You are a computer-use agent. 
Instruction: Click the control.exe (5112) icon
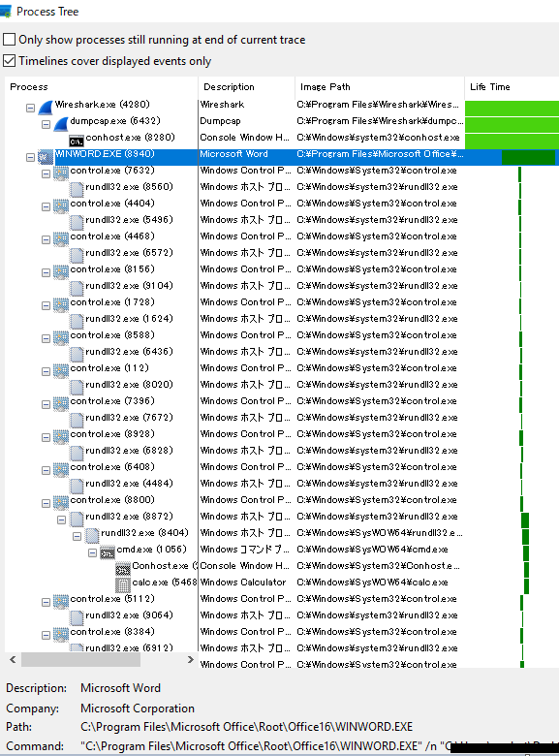[61, 602]
